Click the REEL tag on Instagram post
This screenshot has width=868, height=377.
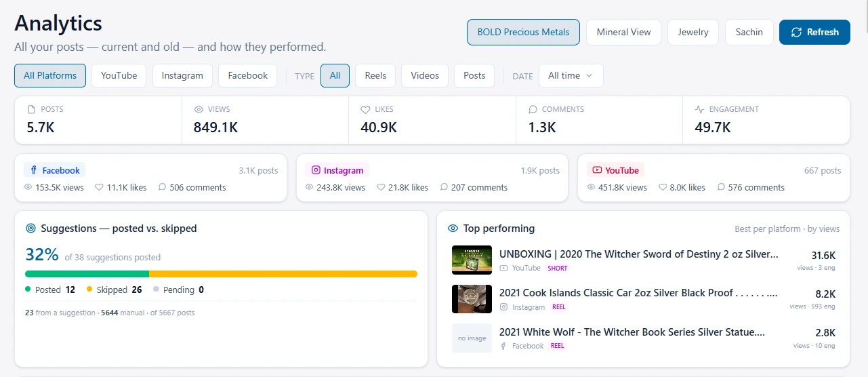click(x=558, y=307)
